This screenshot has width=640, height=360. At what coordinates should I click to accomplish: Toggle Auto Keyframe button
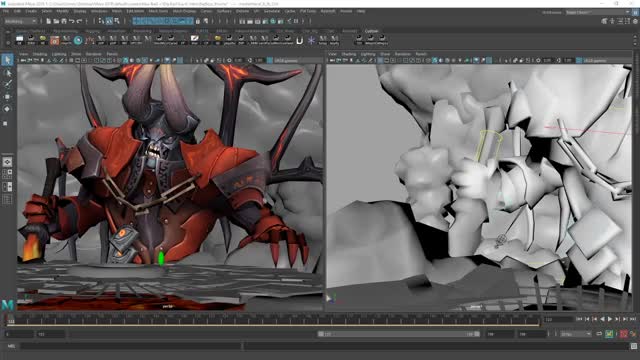[x=624, y=334]
